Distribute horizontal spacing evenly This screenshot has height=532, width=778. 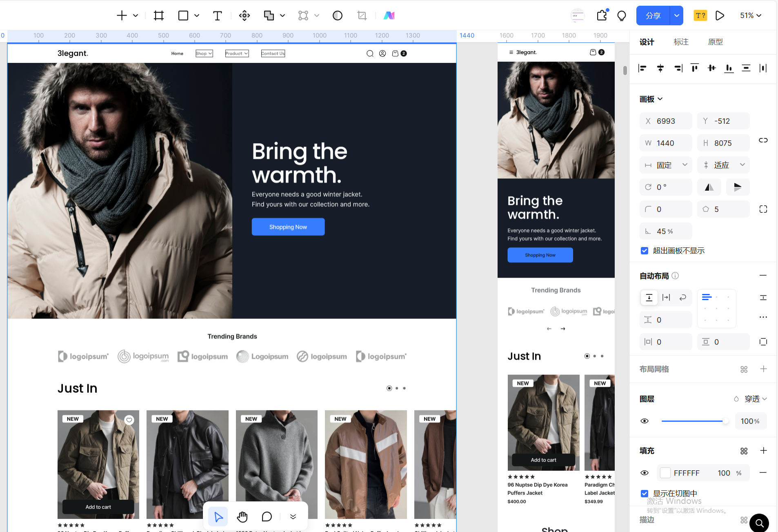(762, 68)
